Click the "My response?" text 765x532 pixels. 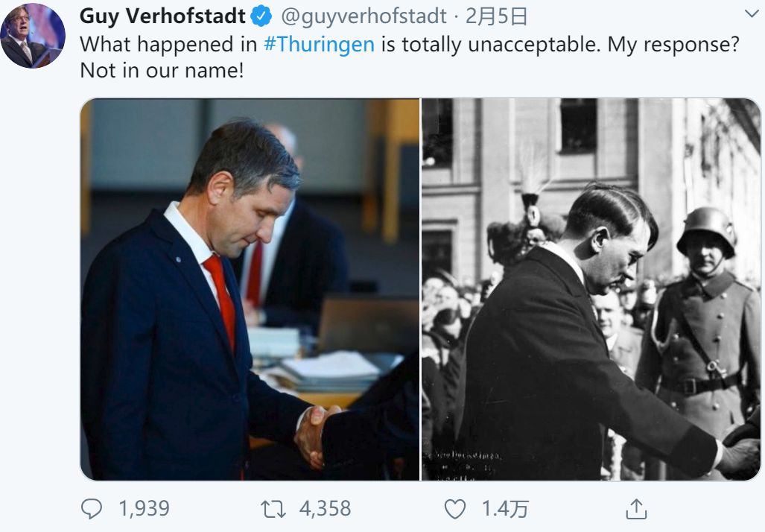coord(673,44)
